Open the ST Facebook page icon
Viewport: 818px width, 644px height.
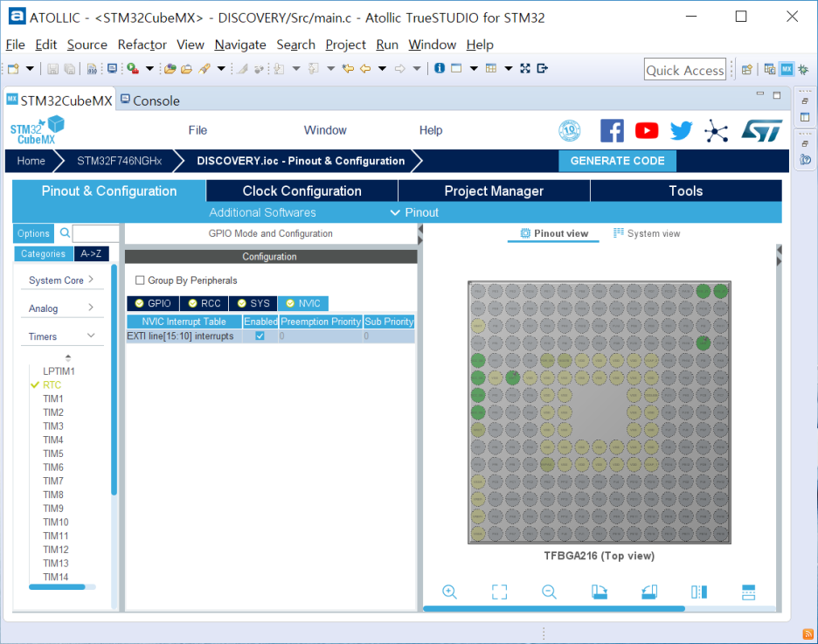[x=612, y=130]
